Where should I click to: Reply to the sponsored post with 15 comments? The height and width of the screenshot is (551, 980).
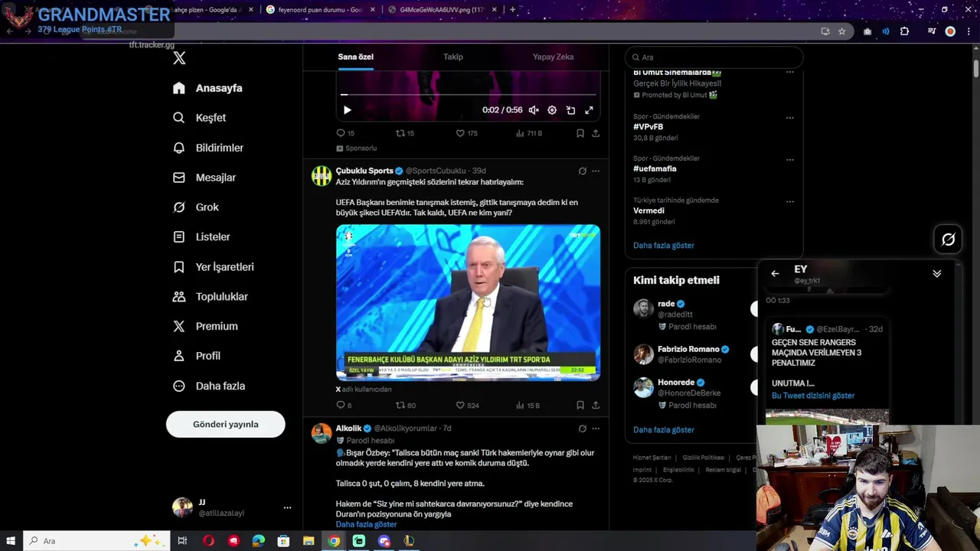(x=345, y=133)
